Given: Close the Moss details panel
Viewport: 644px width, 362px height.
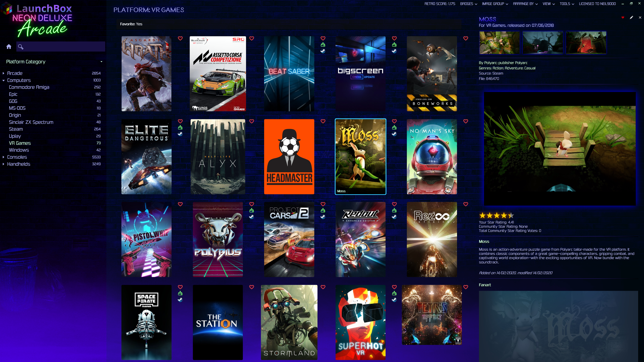Looking at the screenshot, I should 640,17.
